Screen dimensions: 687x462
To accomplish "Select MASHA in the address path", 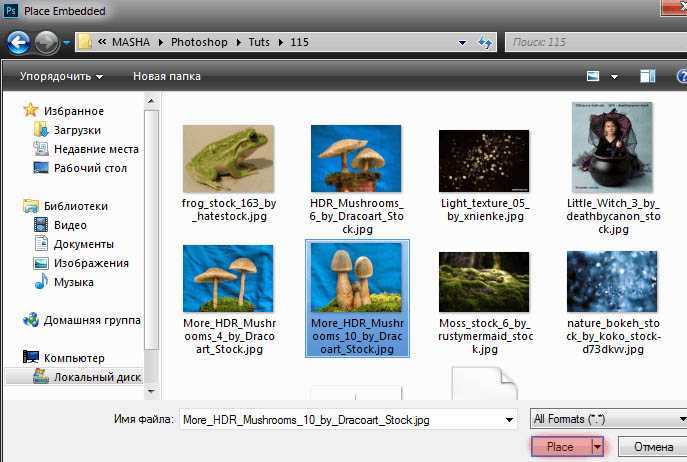I will tap(131, 42).
